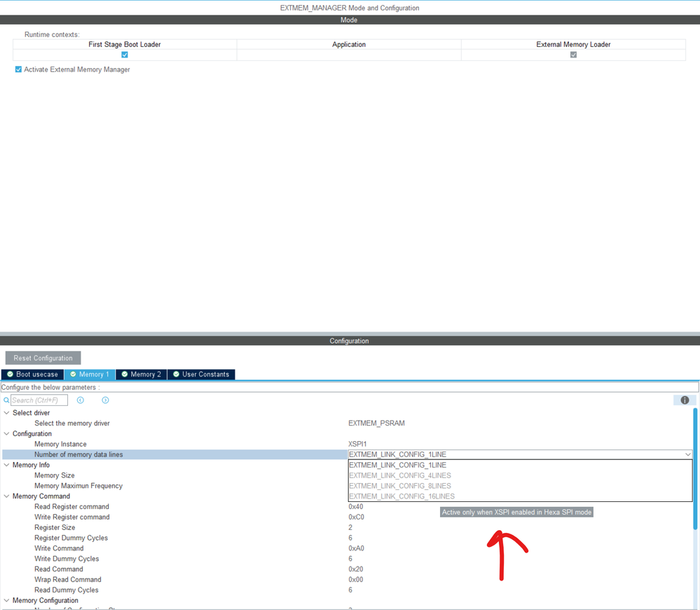Click the XSPI1 memory instance value

[x=357, y=444]
